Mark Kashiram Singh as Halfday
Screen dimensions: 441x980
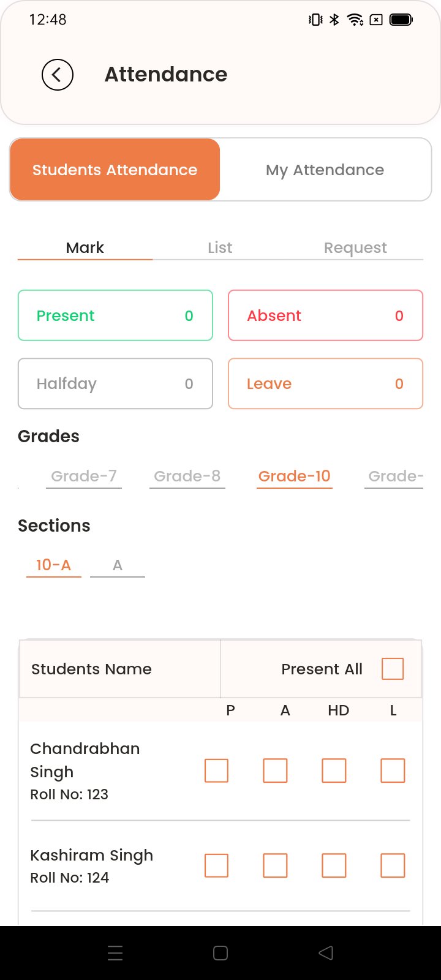334,865
